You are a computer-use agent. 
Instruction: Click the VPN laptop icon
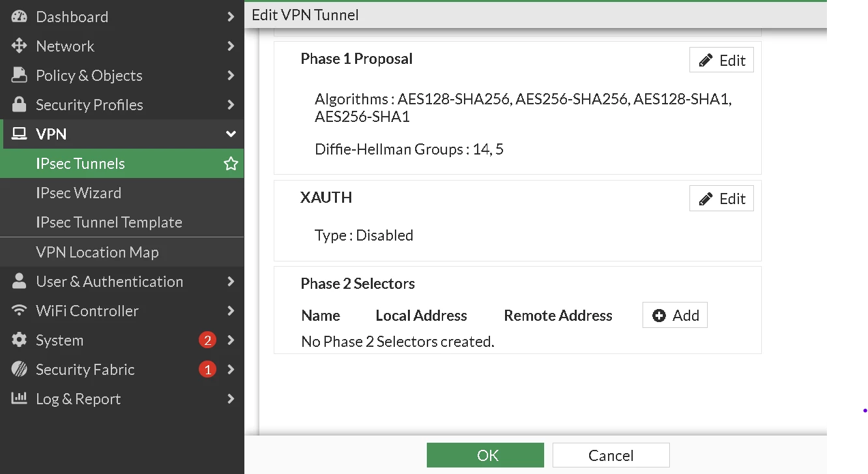(x=20, y=134)
